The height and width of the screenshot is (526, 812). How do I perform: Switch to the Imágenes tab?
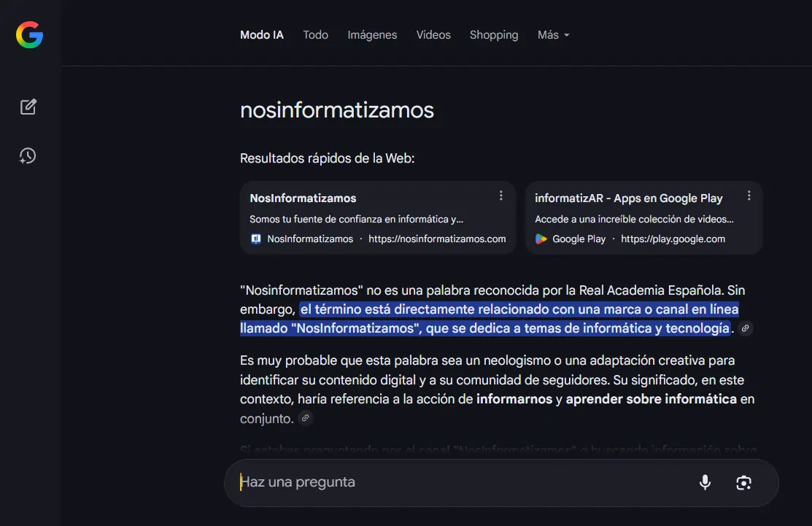372,35
